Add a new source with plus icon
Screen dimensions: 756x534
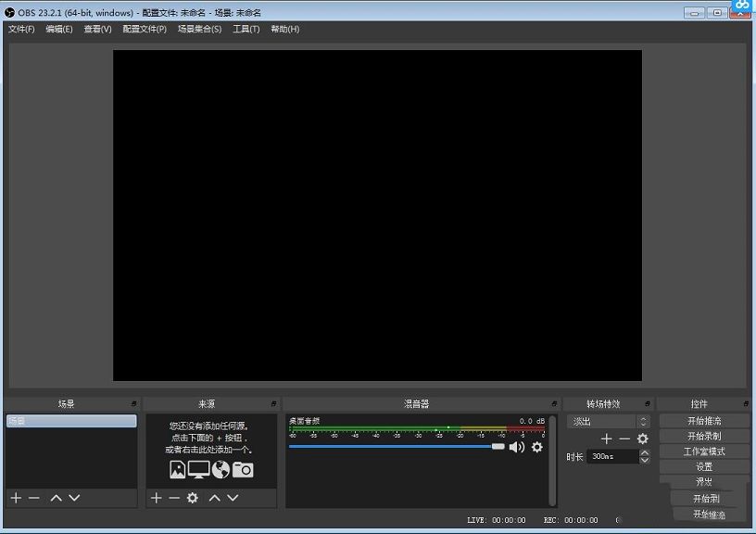pyautogui.click(x=156, y=498)
